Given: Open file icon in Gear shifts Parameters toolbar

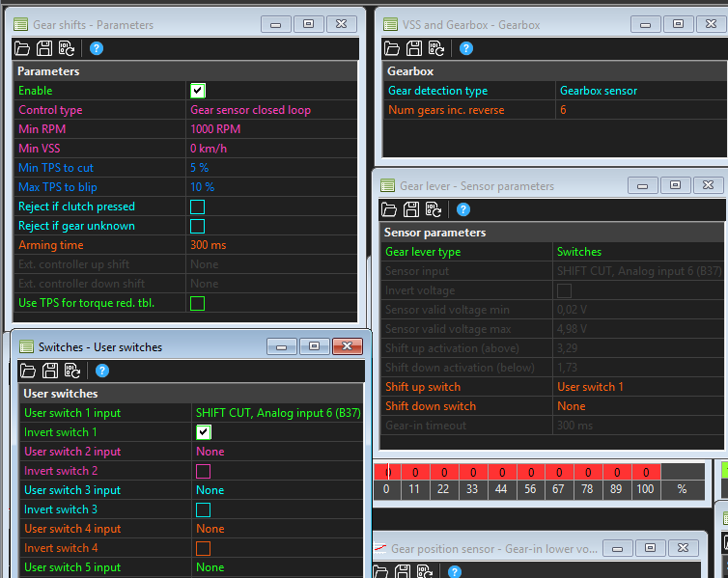Looking at the screenshot, I should click(x=22, y=48).
